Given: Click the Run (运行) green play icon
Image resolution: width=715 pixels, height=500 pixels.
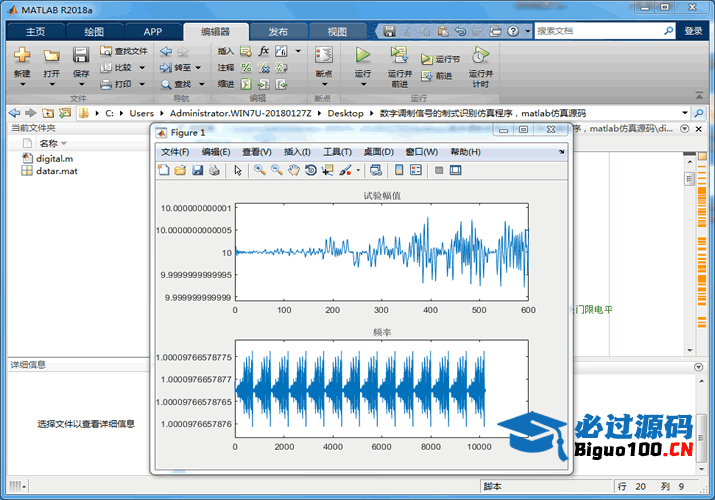Looking at the screenshot, I should [x=363, y=54].
